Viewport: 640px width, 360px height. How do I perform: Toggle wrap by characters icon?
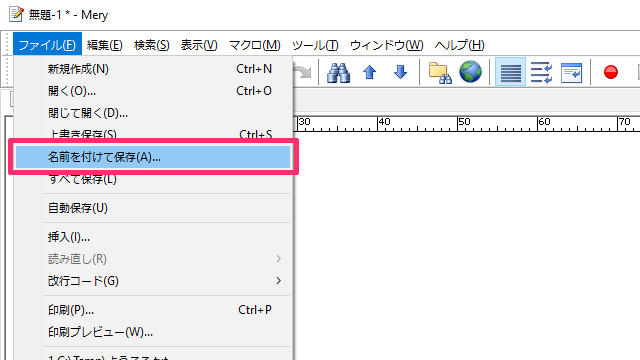click(541, 72)
